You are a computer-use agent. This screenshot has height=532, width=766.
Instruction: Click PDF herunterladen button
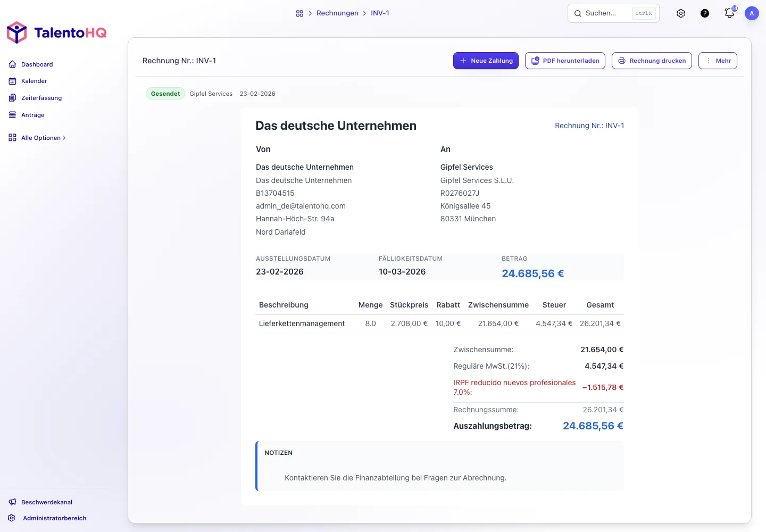pyautogui.click(x=565, y=61)
